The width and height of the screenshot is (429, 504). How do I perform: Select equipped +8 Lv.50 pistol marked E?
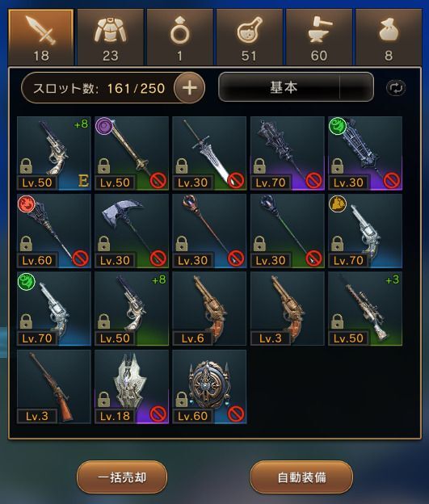(53, 153)
